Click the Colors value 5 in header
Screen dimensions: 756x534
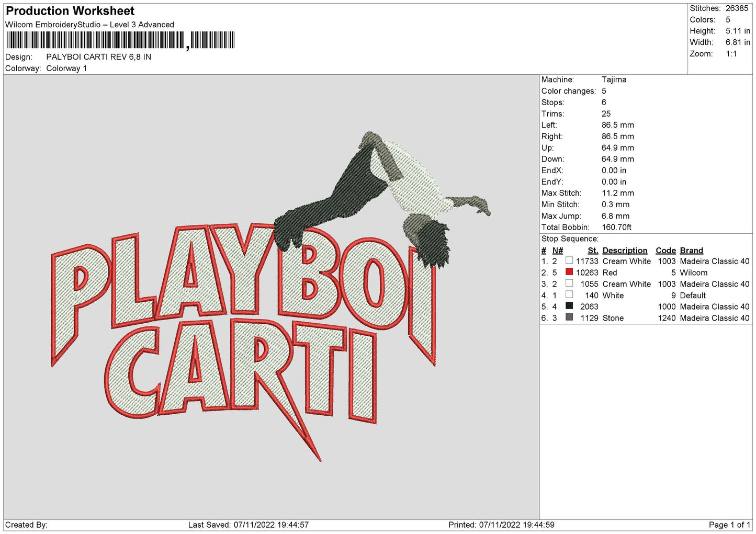[728, 20]
